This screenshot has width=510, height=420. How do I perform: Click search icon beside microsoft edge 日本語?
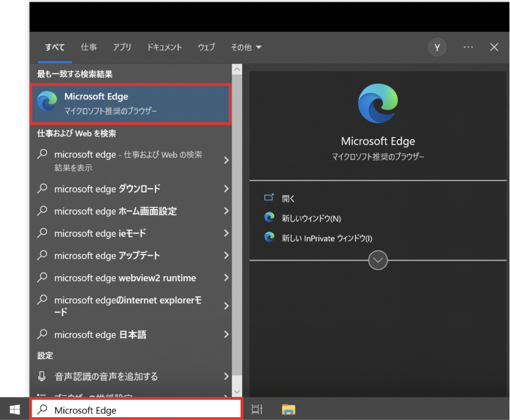click(42, 334)
